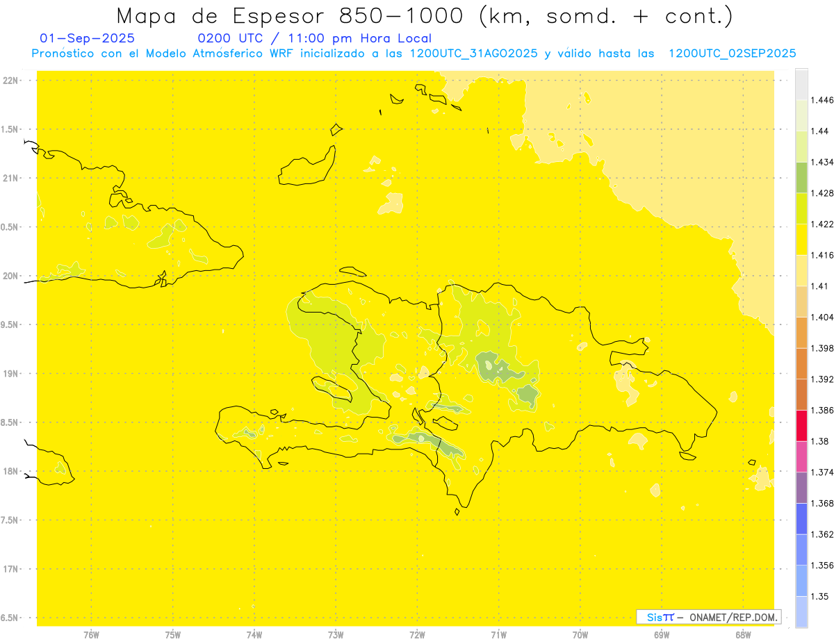Click the legend value '1.368'

[822, 503]
